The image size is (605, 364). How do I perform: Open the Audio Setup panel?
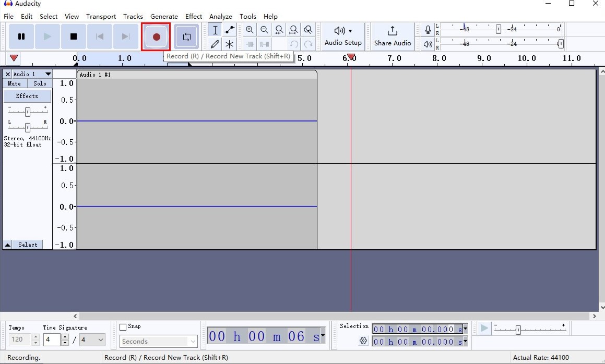pyautogui.click(x=342, y=37)
